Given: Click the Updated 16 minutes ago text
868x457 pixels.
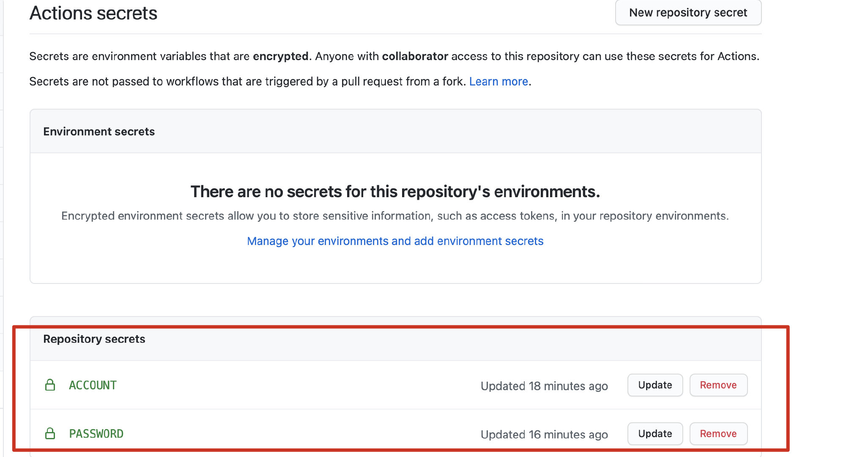Looking at the screenshot, I should (x=544, y=435).
